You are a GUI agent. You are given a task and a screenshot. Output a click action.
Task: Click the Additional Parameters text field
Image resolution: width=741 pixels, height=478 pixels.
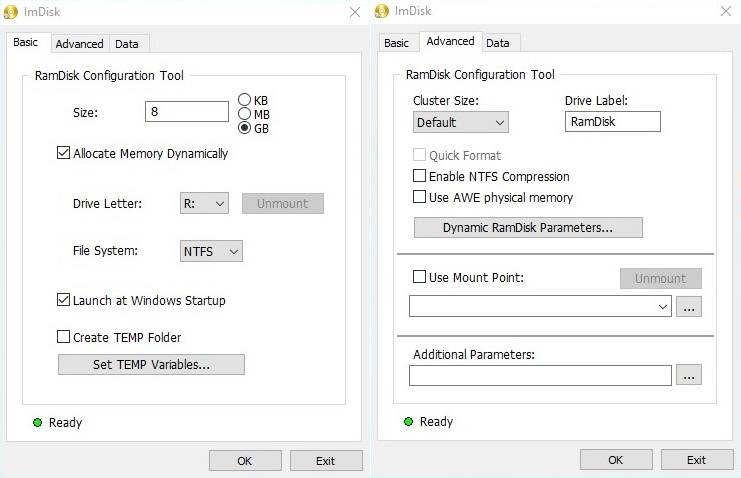[540, 375]
